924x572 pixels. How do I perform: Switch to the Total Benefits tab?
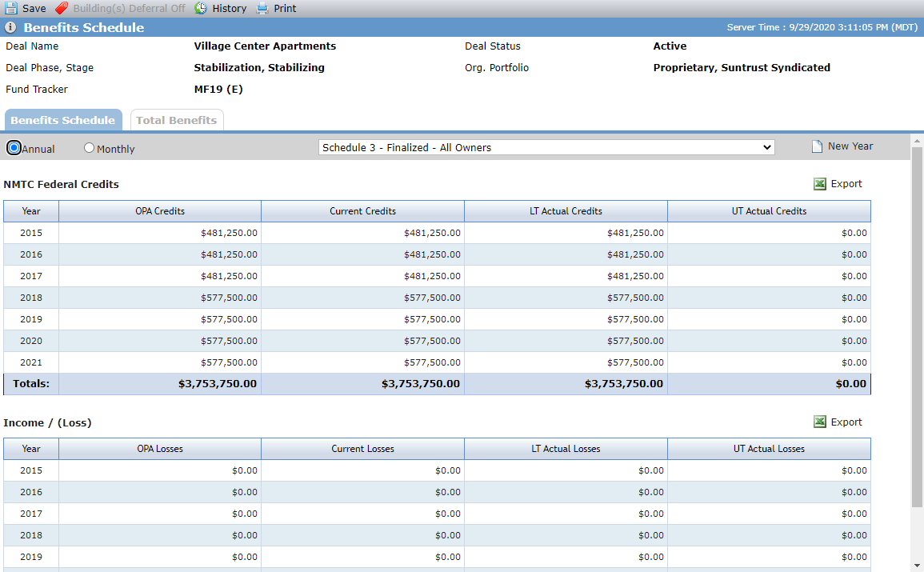(177, 120)
